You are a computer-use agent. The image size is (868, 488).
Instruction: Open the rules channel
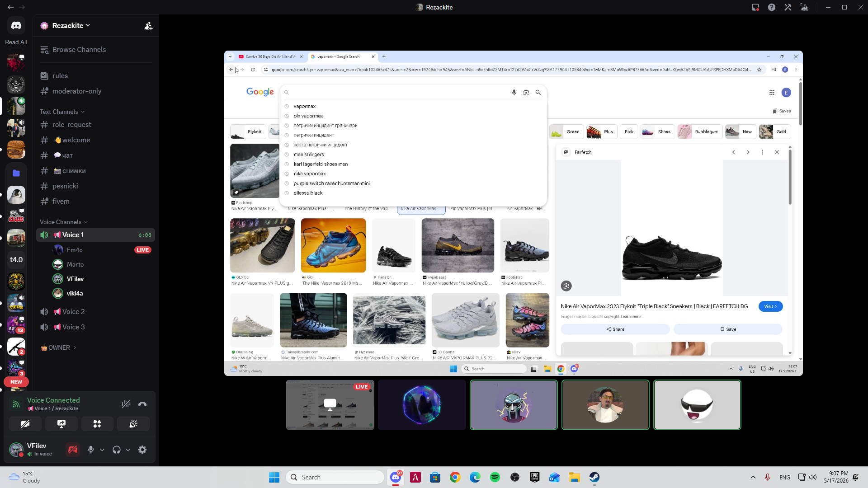coord(95,76)
